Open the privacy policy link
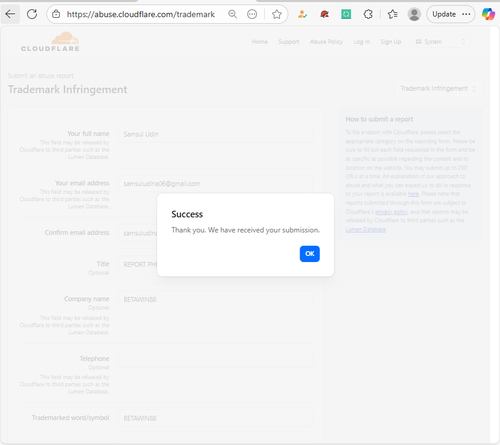Screen dimensions: 500x445 pyautogui.click(x=391, y=212)
